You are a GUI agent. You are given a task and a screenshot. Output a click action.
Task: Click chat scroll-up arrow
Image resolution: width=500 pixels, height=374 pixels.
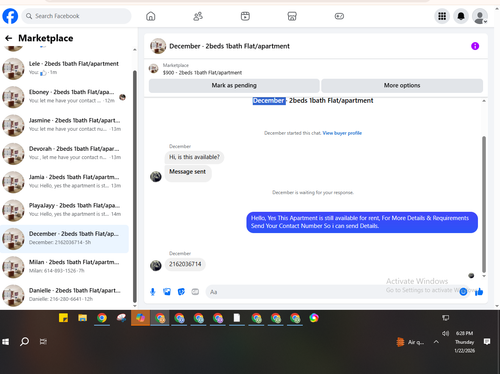pyautogui.click(x=484, y=101)
